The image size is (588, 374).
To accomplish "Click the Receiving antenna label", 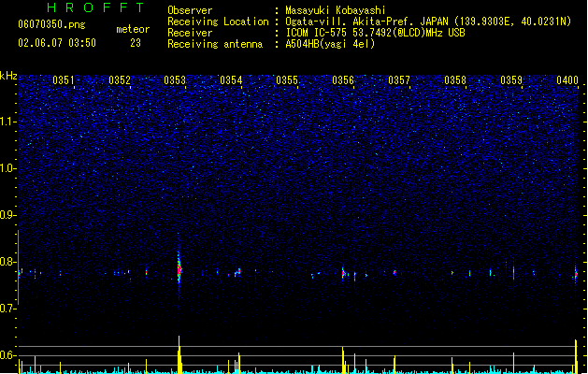I will click(x=215, y=44).
